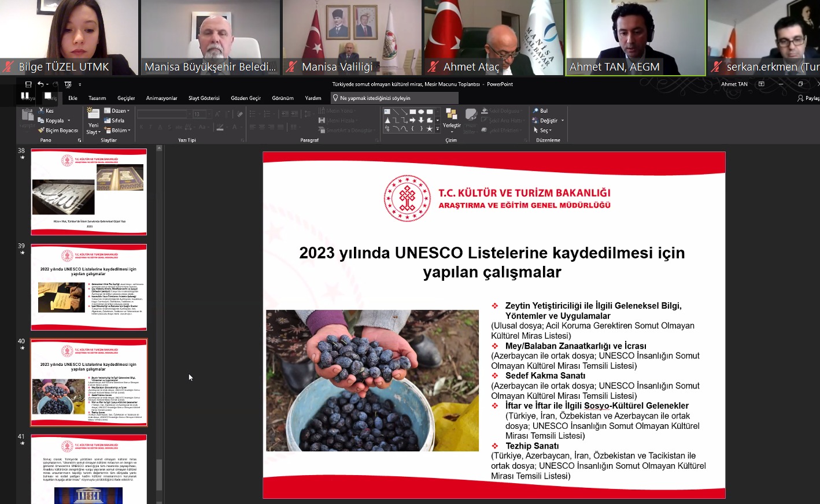Click the Save icon in quick access toolbar
Image resolution: width=820 pixels, height=504 pixels.
[x=28, y=84]
